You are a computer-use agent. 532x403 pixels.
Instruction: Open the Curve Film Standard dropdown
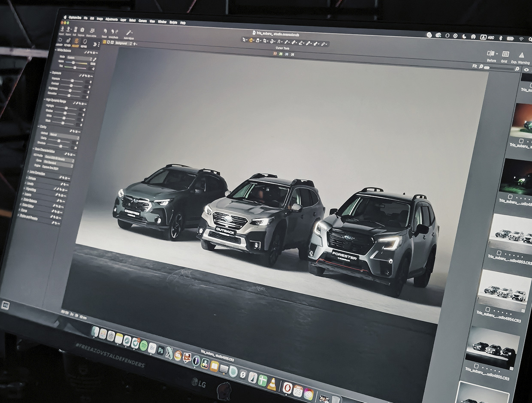click(x=58, y=164)
